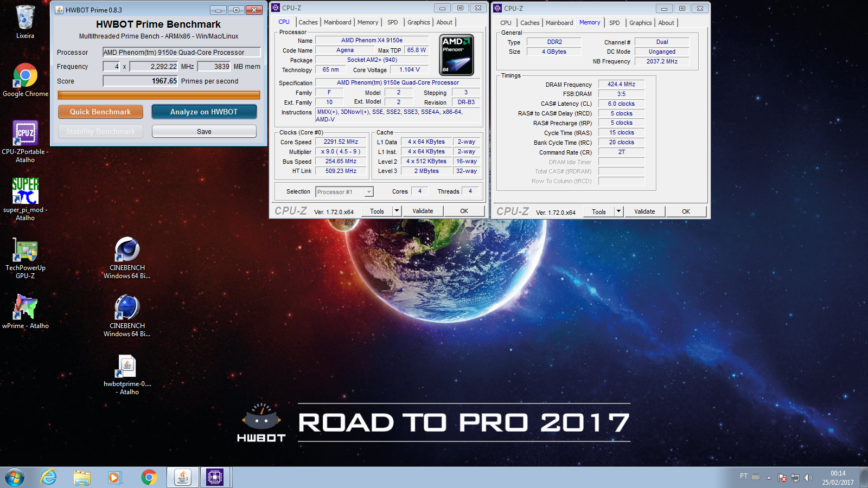Image resolution: width=868 pixels, height=488 pixels.
Task: Switch to Graphics tab in left CPU-Z
Action: click(x=419, y=22)
